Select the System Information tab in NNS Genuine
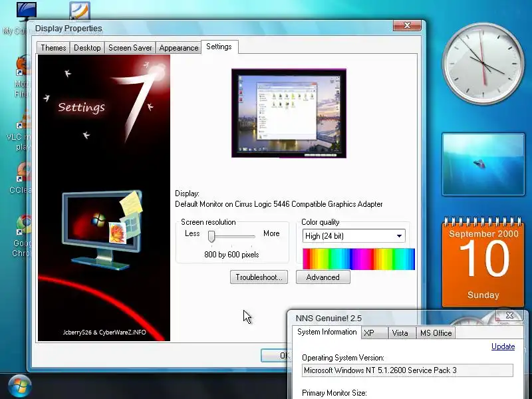532x399 pixels. (x=327, y=332)
